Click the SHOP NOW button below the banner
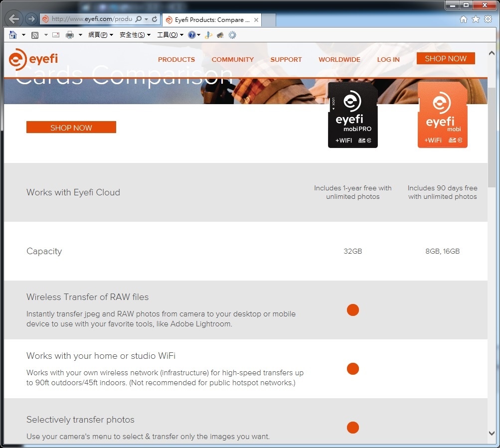 point(71,127)
